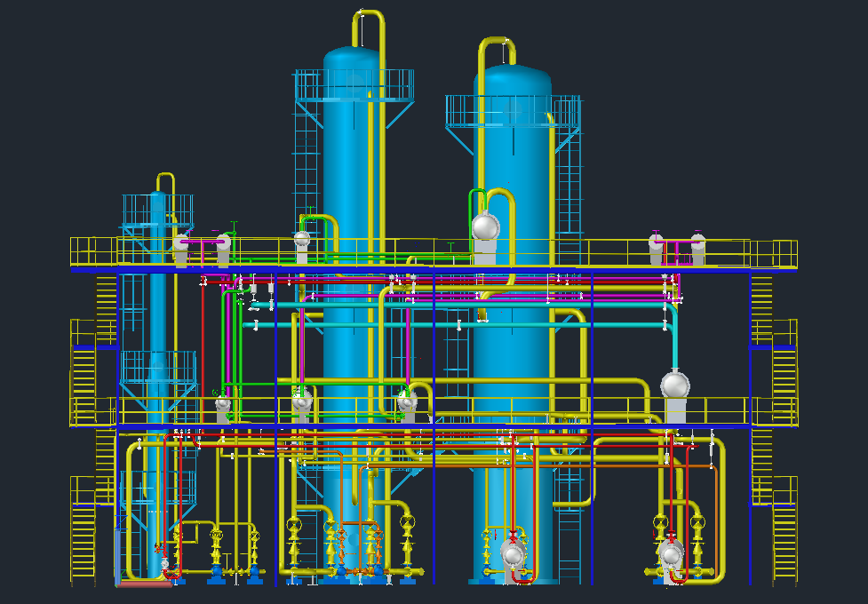The image size is (868, 604).
Task: Select yellow overhead pipe bend on right column
Action: (x=498, y=43)
